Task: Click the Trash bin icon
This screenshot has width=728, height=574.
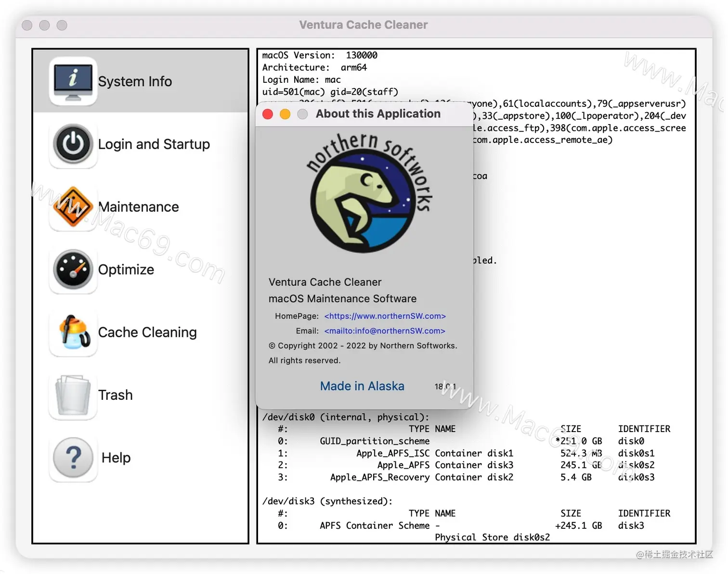Action: (73, 395)
